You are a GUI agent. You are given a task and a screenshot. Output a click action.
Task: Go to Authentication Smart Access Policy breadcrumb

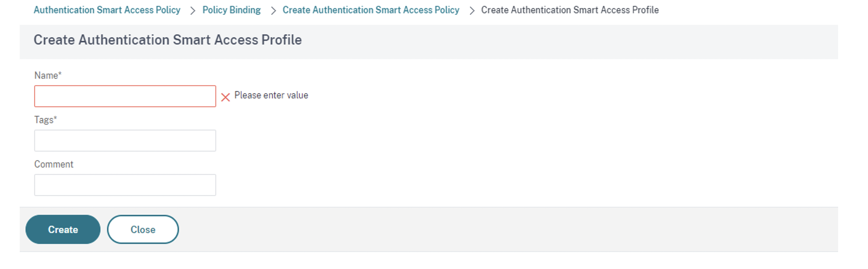[x=107, y=10]
